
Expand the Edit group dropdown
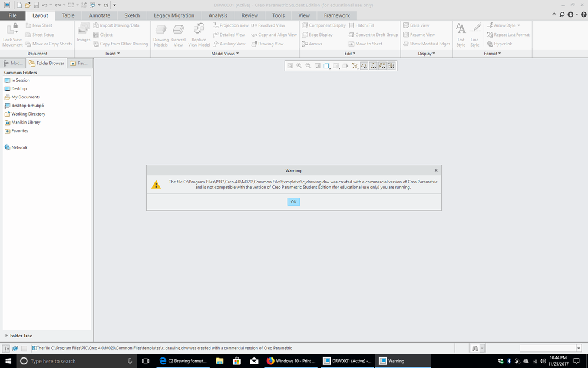pyautogui.click(x=350, y=54)
